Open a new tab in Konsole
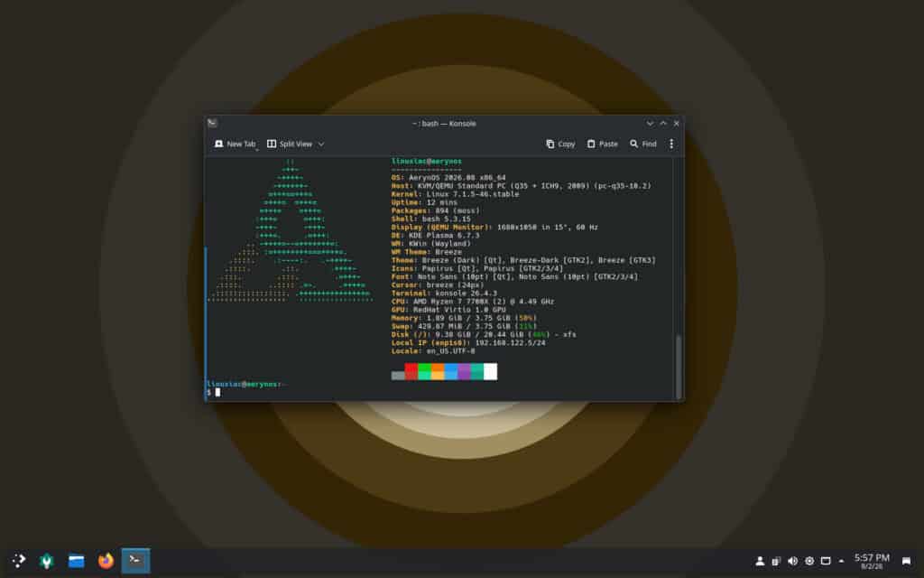The height and width of the screenshot is (578, 924). coord(236,144)
